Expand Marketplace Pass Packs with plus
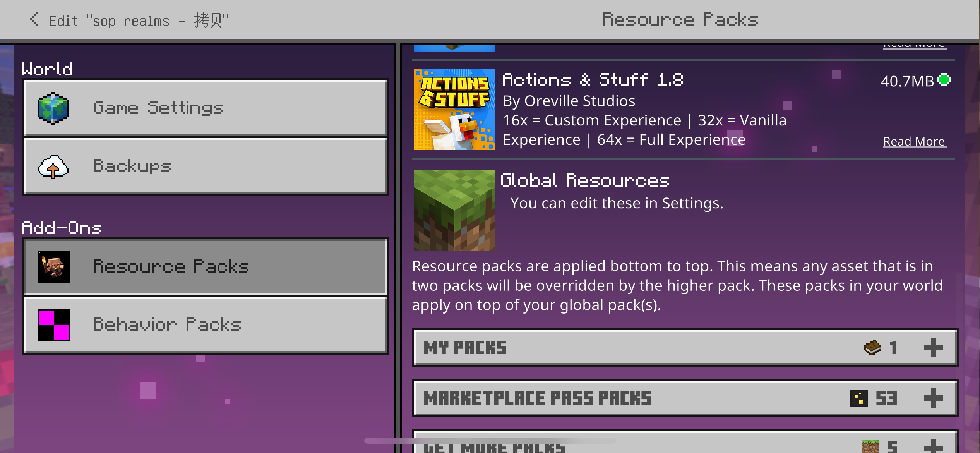Viewport: 980px width, 453px height. coord(933,398)
